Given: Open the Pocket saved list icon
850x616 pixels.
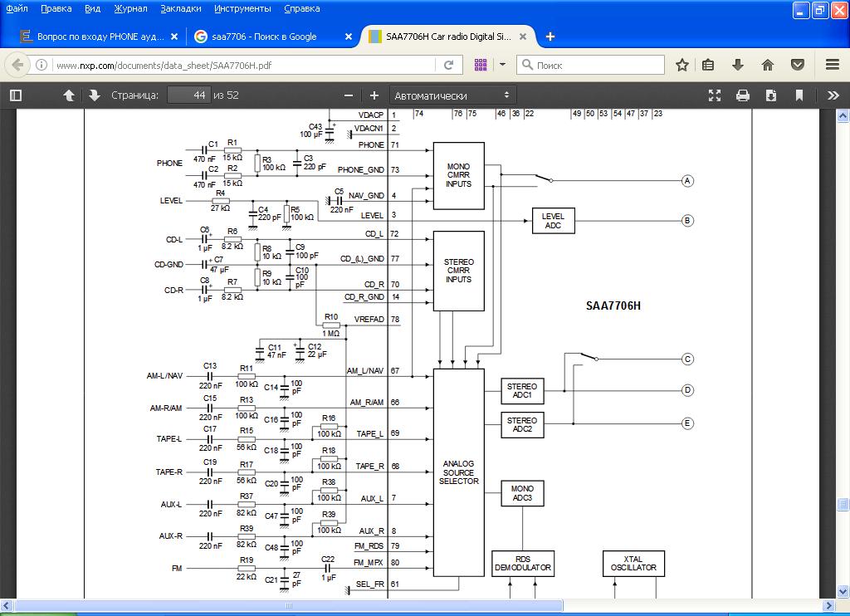Looking at the screenshot, I should tap(797, 65).
